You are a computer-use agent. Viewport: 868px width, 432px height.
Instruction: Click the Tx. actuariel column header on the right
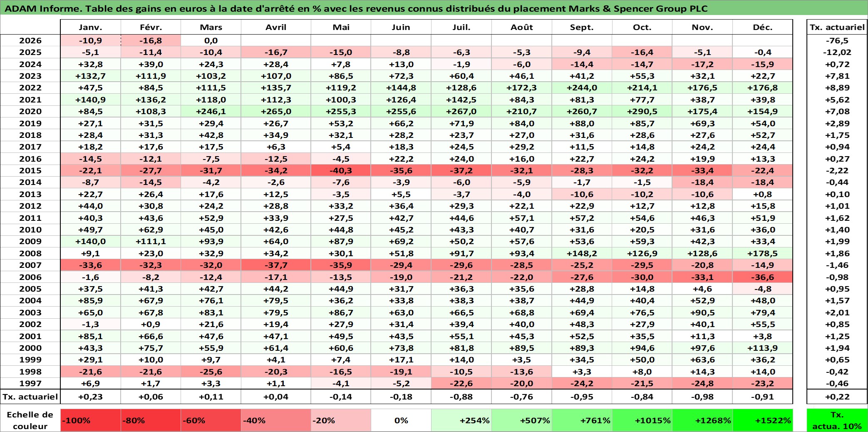837,27
